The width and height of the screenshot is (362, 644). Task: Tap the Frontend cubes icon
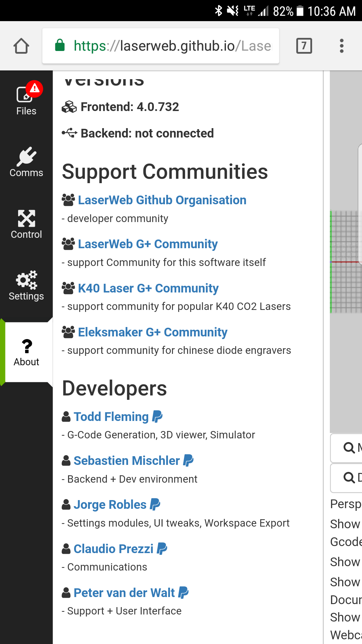point(69,107)
